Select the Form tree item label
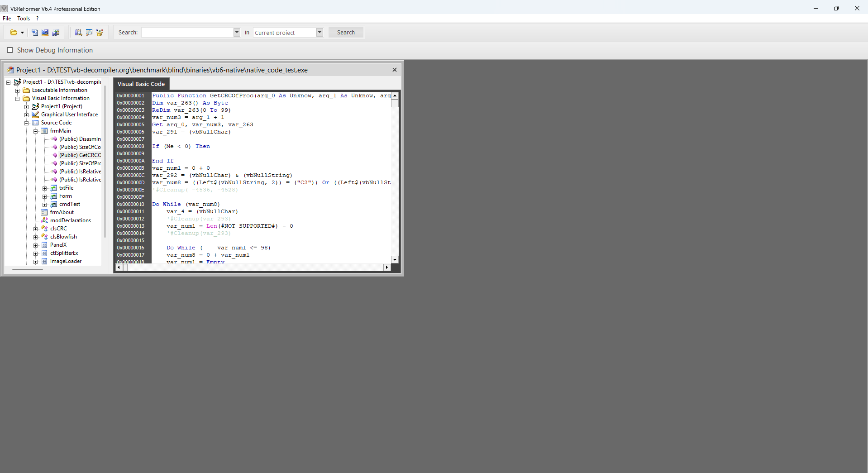The image size is (868, 473). coord(66,196)
